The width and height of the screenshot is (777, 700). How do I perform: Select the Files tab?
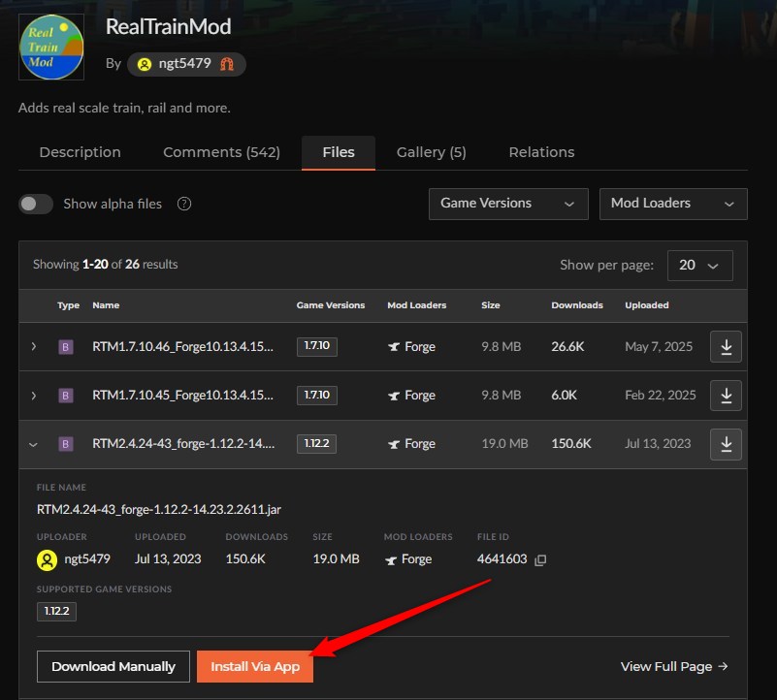click(339, 152)
